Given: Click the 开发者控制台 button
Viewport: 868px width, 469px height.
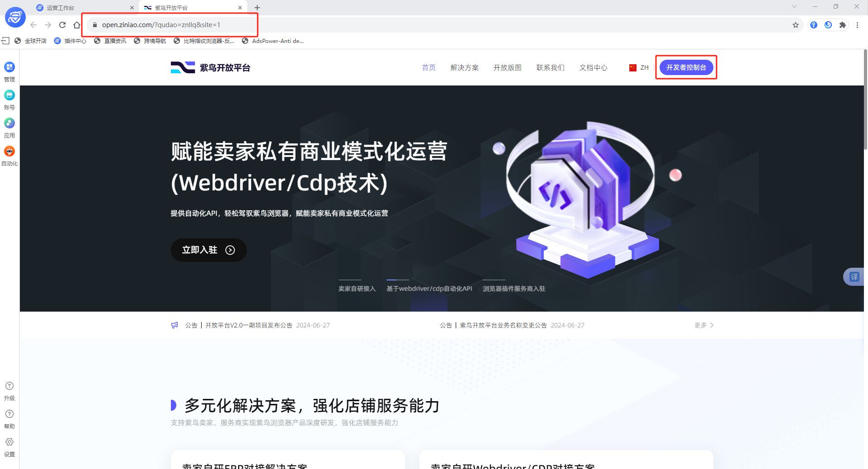Looking at the screenshot, I should (686, 67).
